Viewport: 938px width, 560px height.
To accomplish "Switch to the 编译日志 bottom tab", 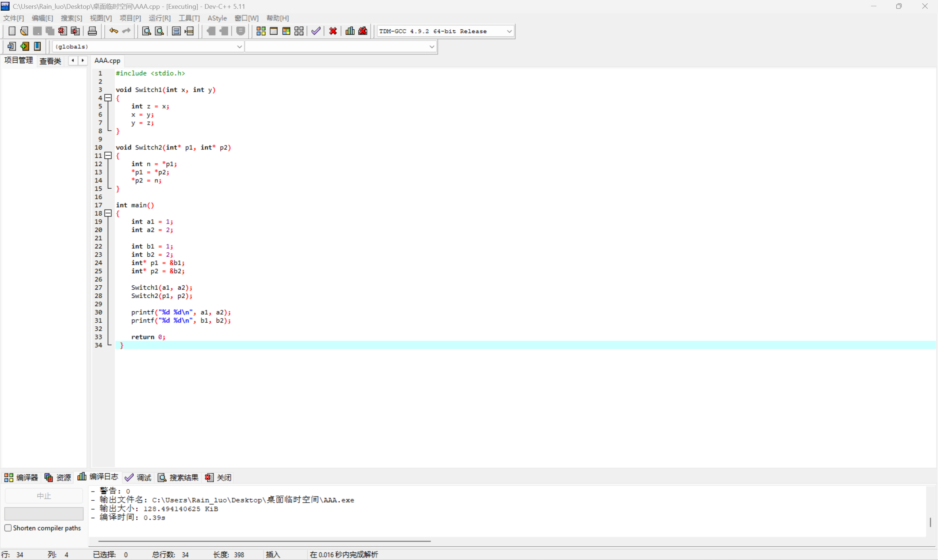I will 98,477.
